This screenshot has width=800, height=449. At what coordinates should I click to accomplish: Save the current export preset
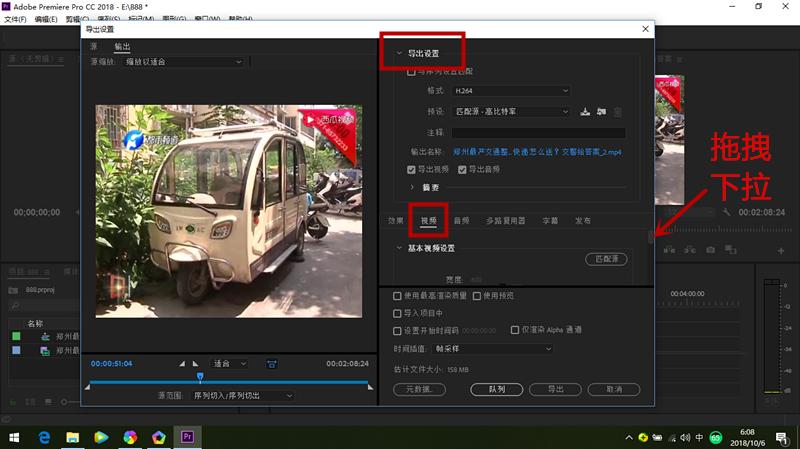point(585,112)
